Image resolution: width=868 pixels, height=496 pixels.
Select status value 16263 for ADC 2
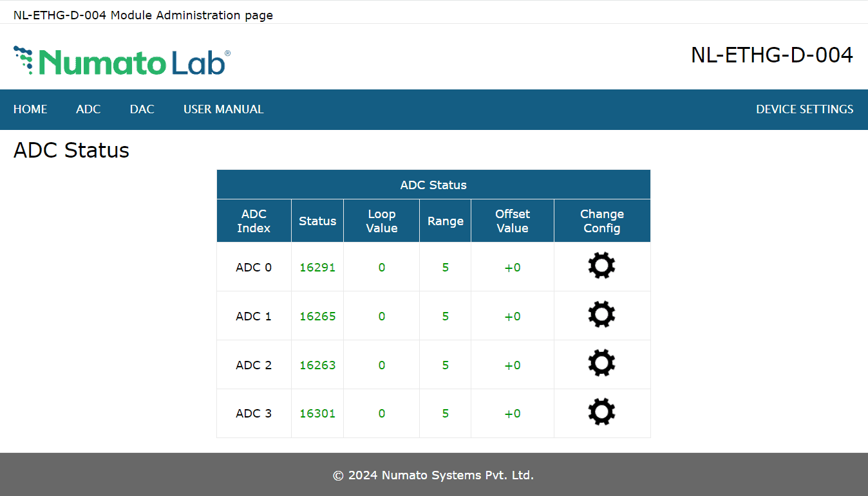click(317, 365)
